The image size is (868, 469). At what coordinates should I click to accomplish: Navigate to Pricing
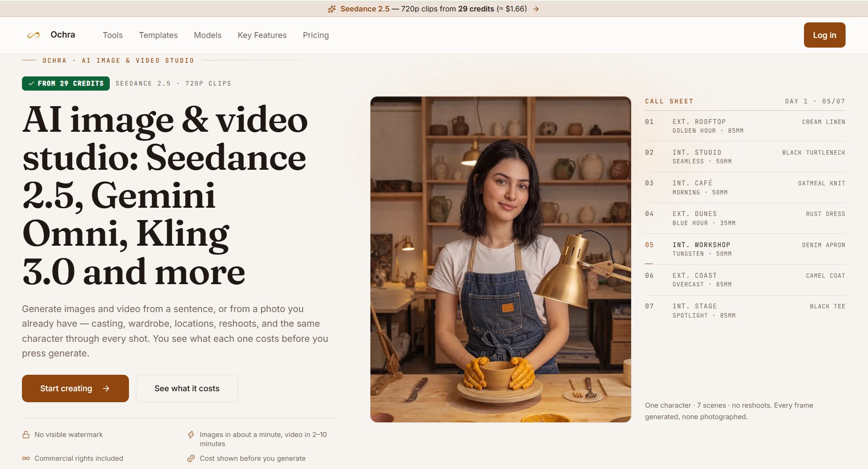click(x=316, y=35)
